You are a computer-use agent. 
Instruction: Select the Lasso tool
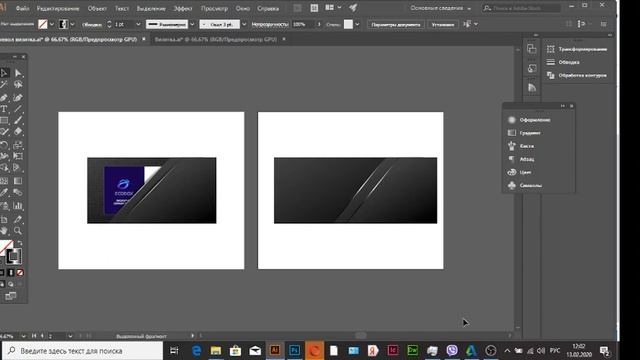point(18,84)
